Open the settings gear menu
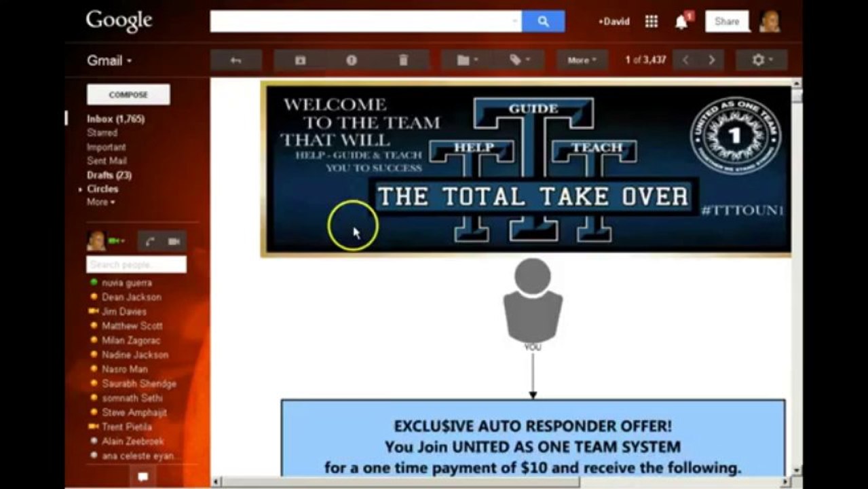 click(x=761, y=60)
